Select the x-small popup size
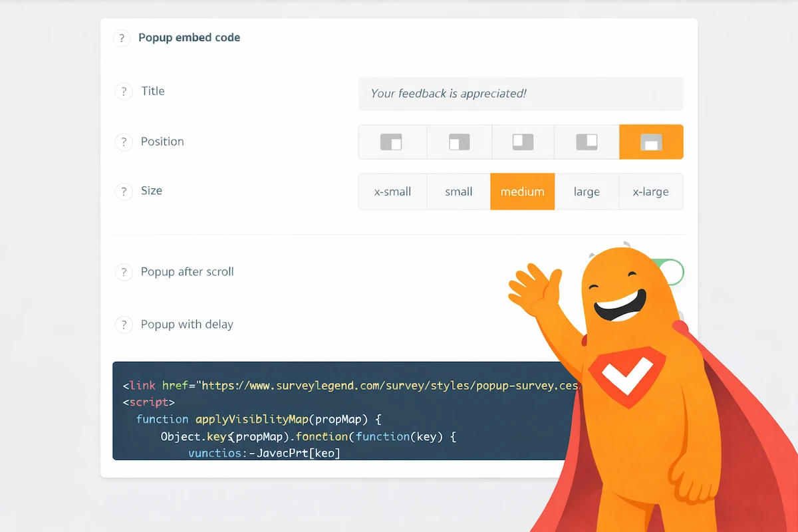This screenshot has width=798, height=532. tap(392, 192)
